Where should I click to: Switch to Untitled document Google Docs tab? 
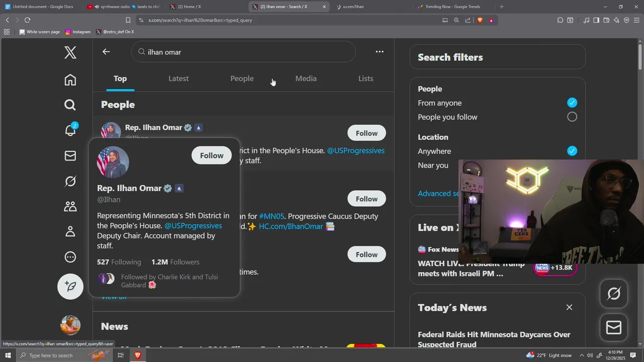[41, 7]
